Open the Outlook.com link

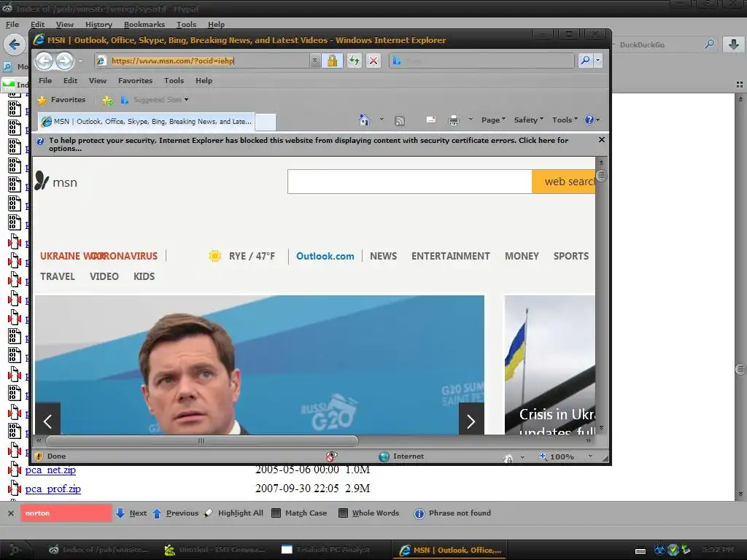[x=325, y=256]
